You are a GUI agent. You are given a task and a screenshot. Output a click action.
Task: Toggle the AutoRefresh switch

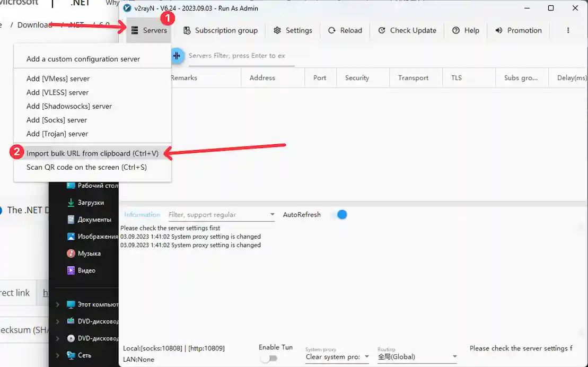[x=338, y=215]
